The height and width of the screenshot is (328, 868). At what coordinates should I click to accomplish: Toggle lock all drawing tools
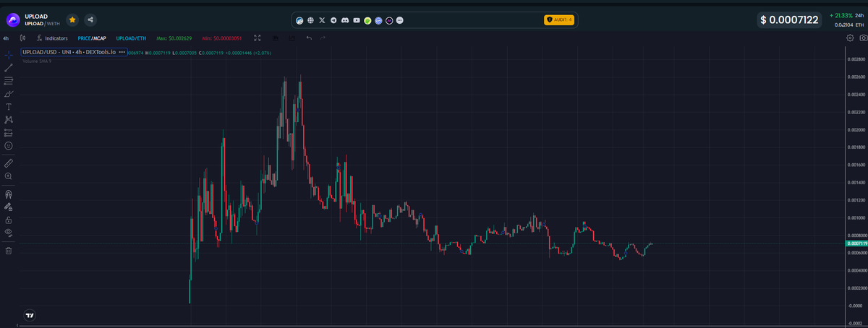pyautogui.click(x=9, y=220)
